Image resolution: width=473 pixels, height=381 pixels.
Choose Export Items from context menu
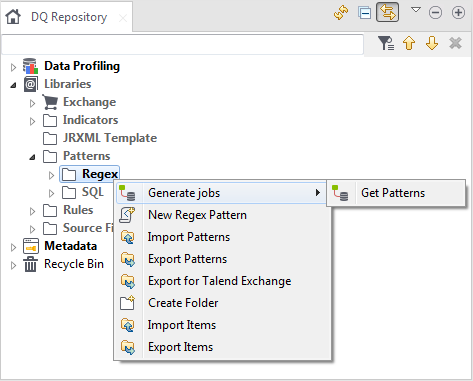pos(223,347)
